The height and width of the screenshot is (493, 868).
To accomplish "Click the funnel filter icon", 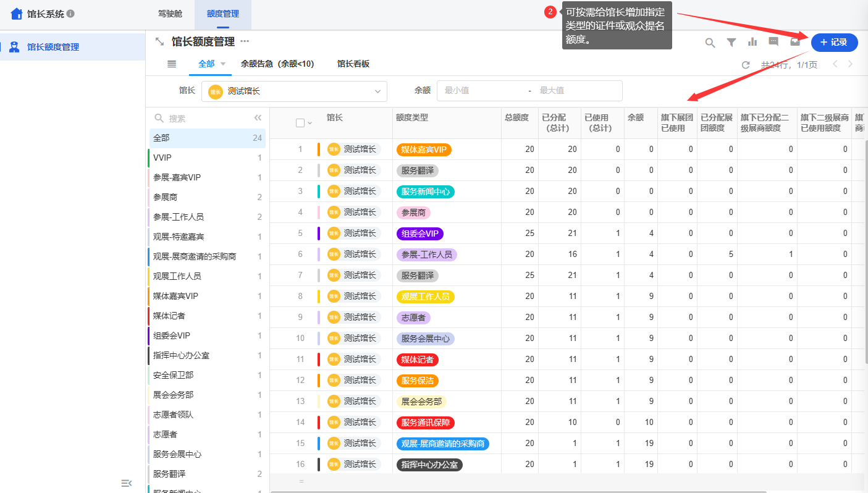I will [731, 43].
